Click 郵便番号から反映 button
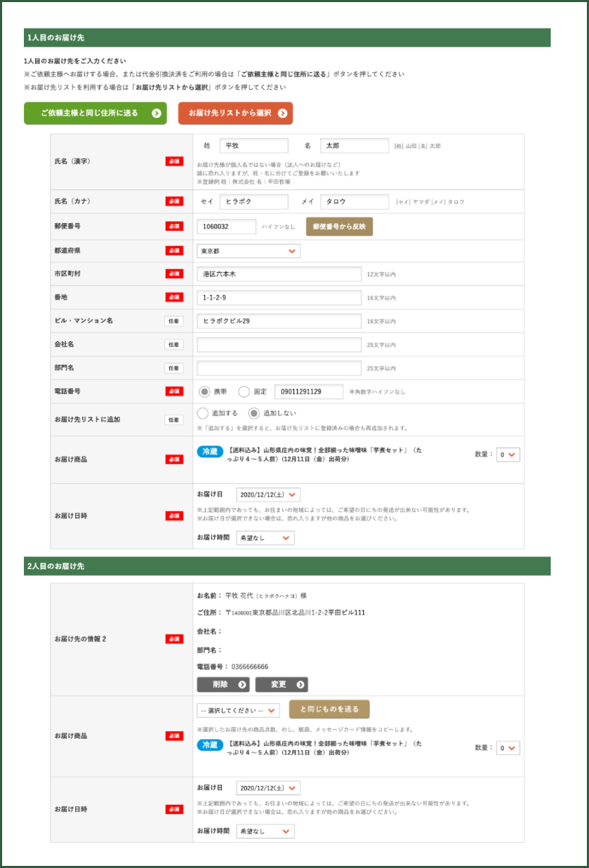Screen dimensions: 589x868 click(339, 227)
